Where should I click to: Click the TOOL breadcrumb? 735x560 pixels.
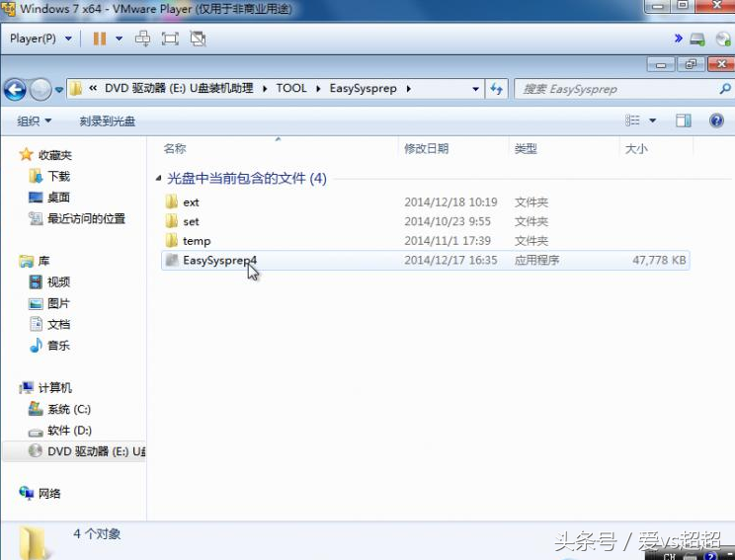[291, 89]
